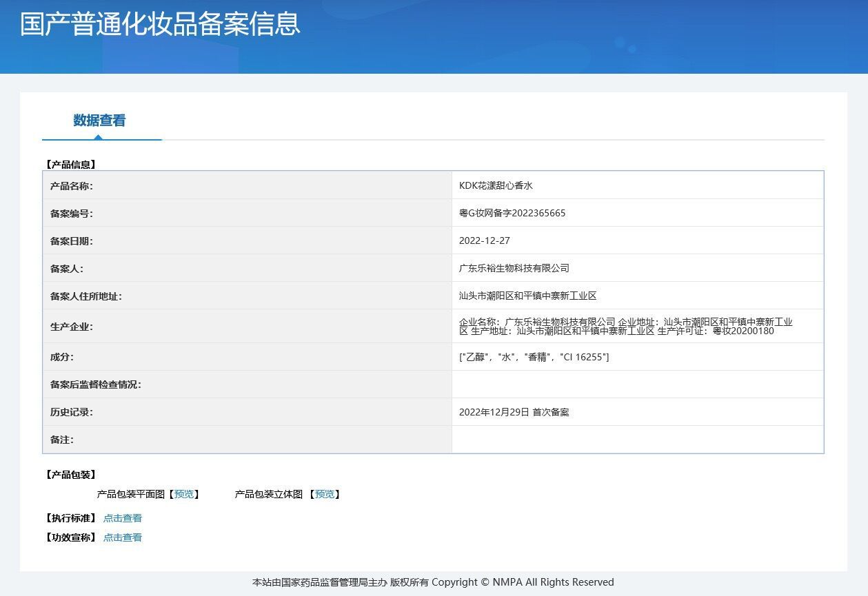Screen dimensions: 868x596
Task: Click the history record 首次备案 entry
Action: (514, 412)
